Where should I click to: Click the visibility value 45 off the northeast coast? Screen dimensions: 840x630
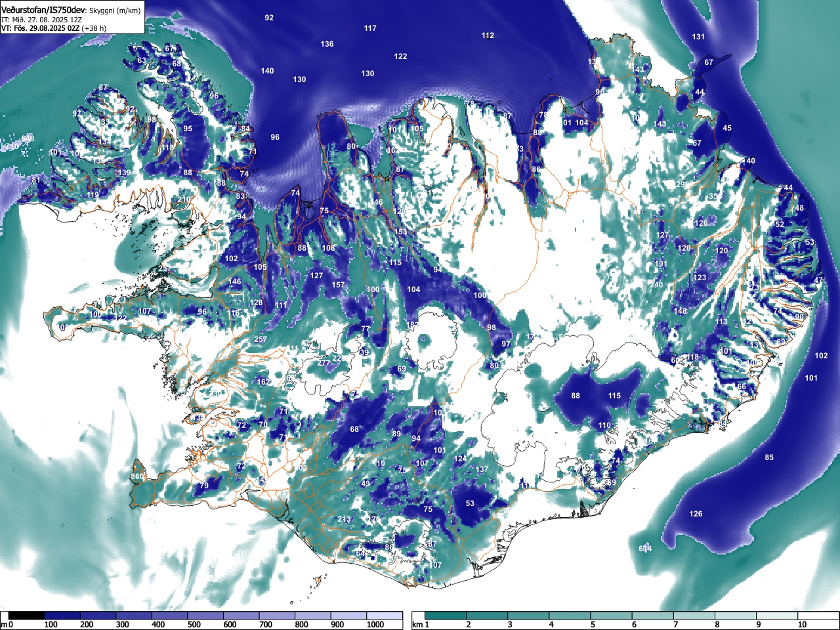coord(727,128)
